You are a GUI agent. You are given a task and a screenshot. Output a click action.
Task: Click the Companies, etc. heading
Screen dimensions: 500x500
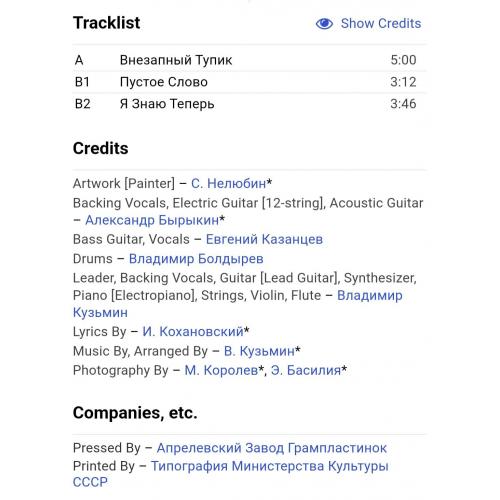click(135, 413)
